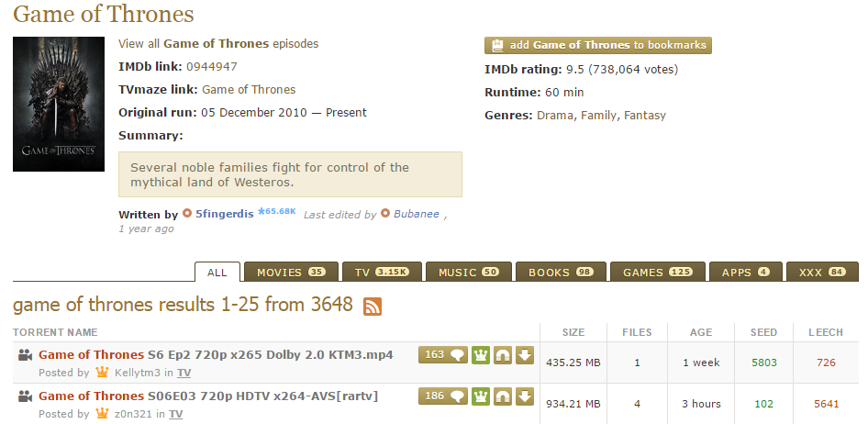868x424 pixels.
Task: Click seed count 102
Action: click(x=764, y=404)
